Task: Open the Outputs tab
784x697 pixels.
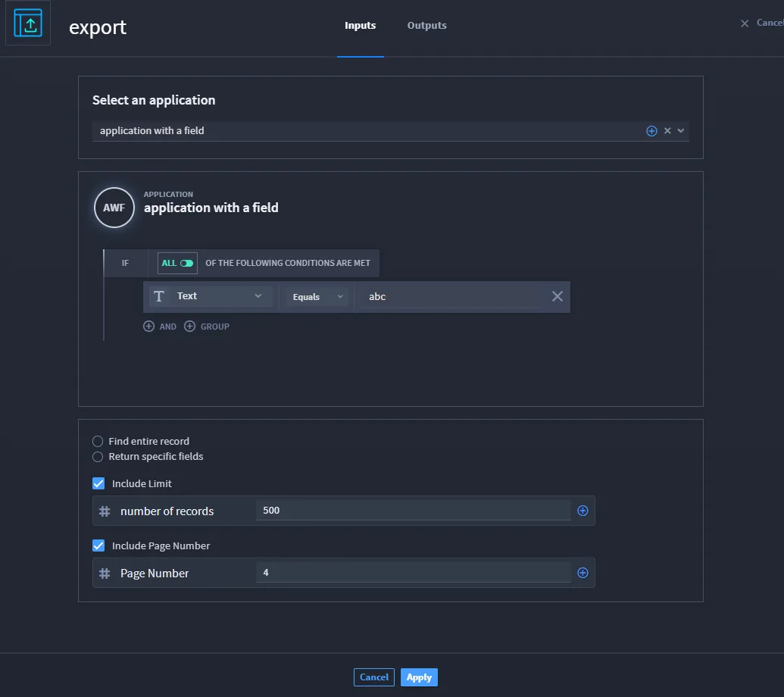Action: (426, 26)
